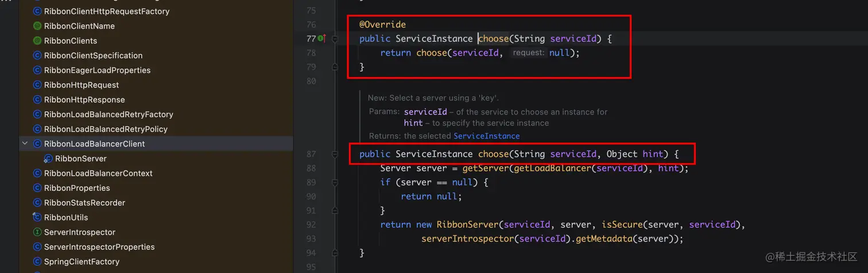Collapse the RibbonLoadBalancerClient tree node

[25, 144]
